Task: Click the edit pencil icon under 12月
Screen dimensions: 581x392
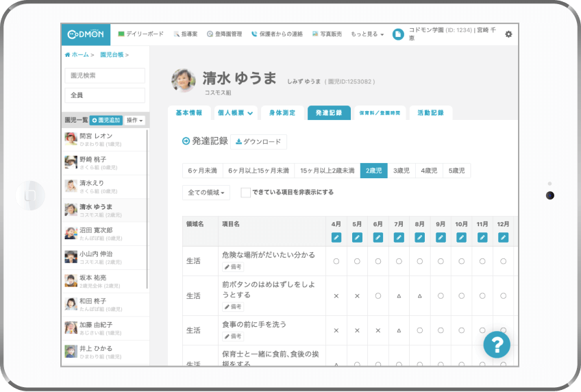Action: tap(503, 237)
